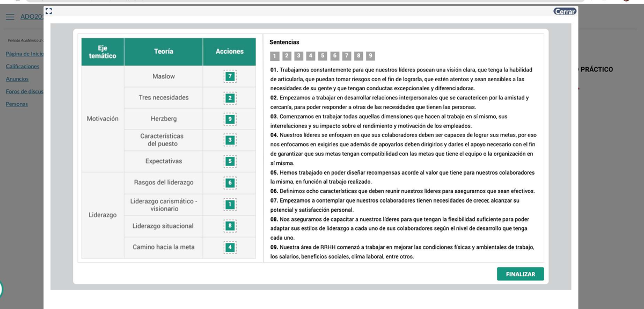This screenshot has width=644, height=309.
Task: Click the Maslow theory cell
Action: coord(164,76)
